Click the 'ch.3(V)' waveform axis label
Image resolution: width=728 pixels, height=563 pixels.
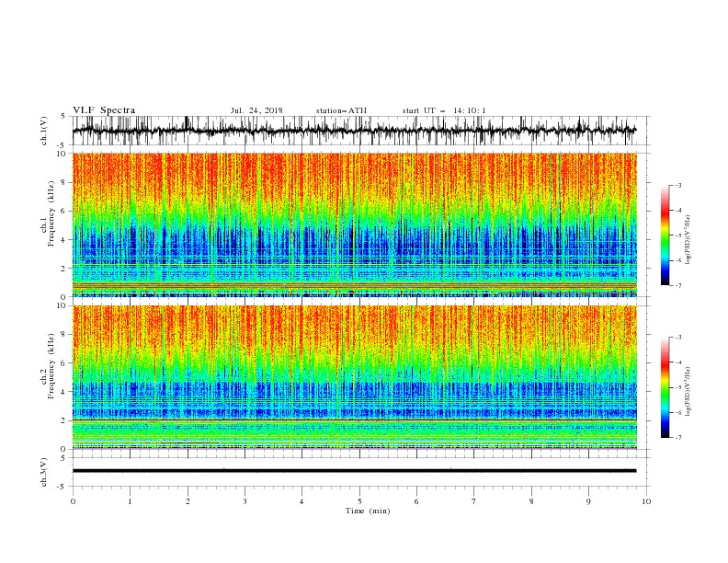coord(44,472)
